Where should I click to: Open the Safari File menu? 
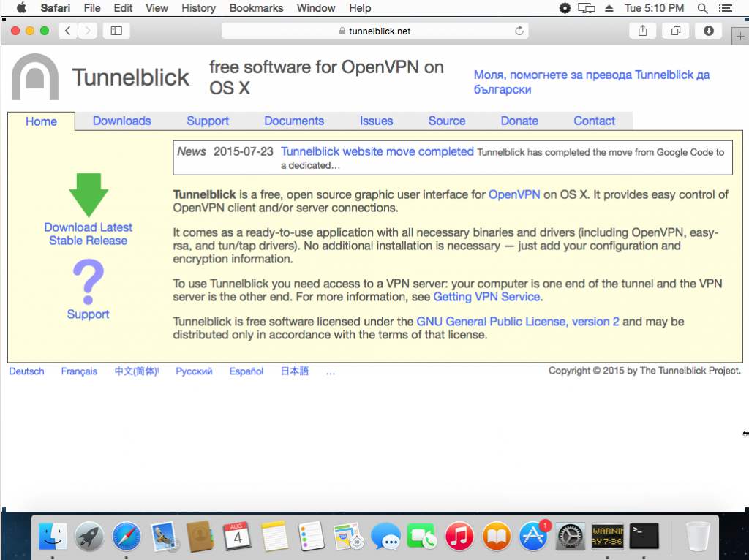click(x=92, y=8)
